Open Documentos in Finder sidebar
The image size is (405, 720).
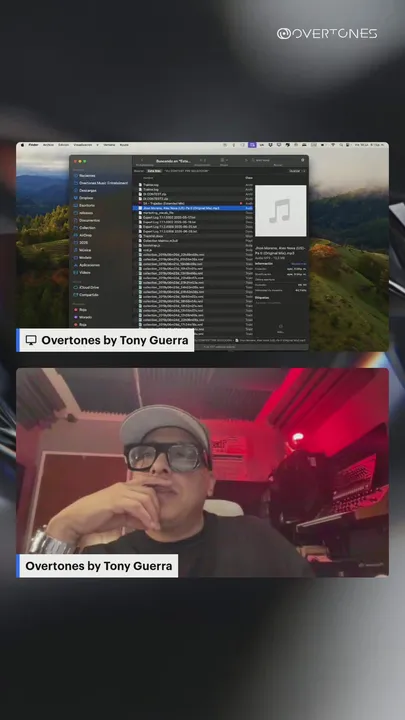pos(86,220)
